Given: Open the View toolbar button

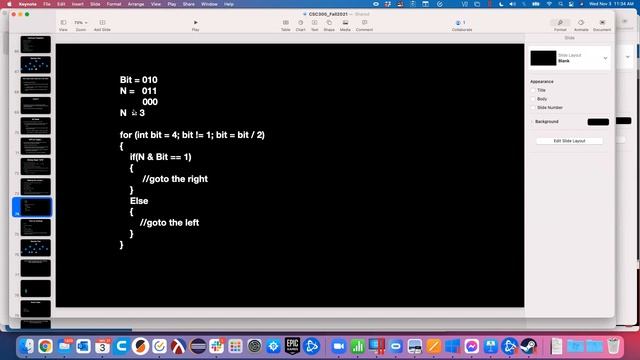Looking at the screenshot, I should (63, 25).
